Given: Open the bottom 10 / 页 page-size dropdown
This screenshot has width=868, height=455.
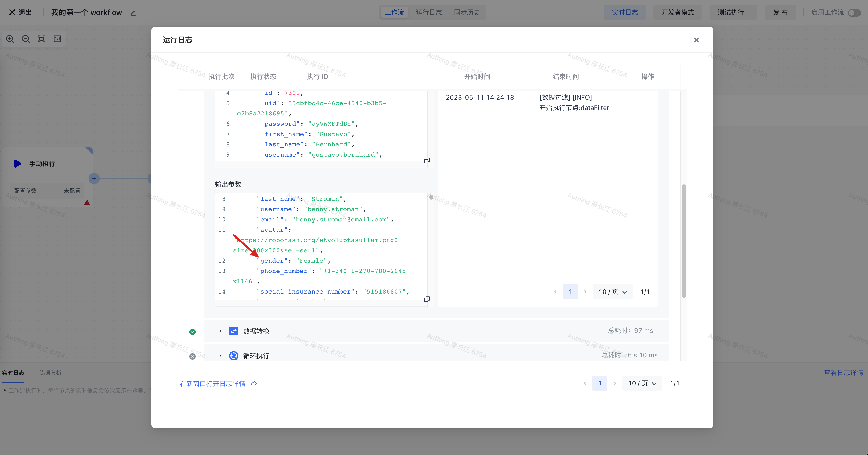Looking at the screenshot, I should [x=642, y=383].
